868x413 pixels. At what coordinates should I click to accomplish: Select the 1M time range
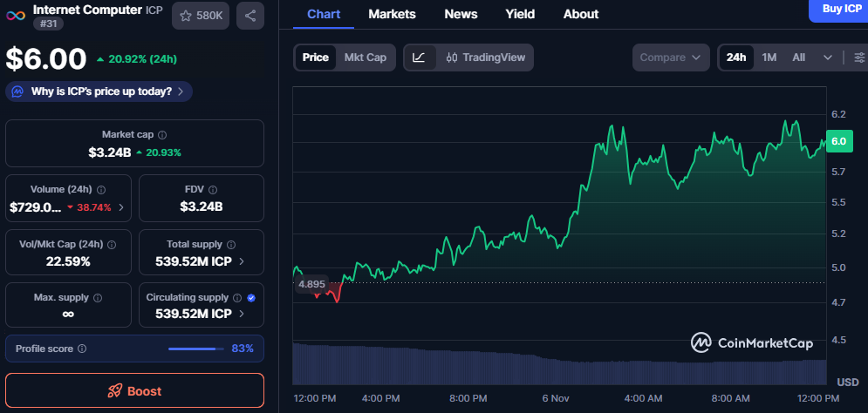(x=769, y=58)
